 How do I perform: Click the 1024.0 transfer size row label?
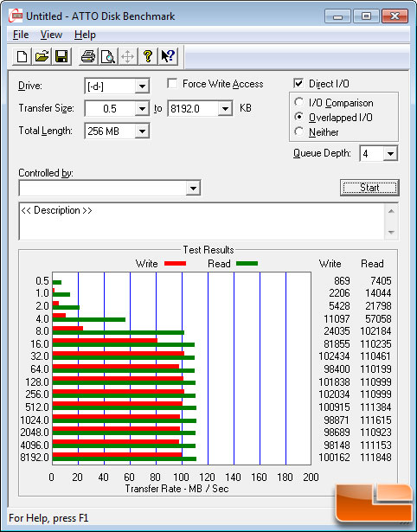coord(35,420)
